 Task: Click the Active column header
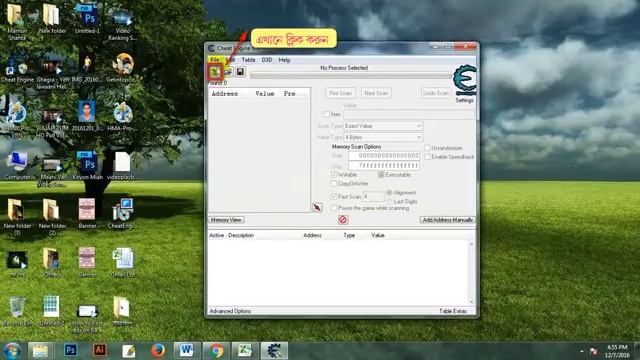[x=217, y=236]
